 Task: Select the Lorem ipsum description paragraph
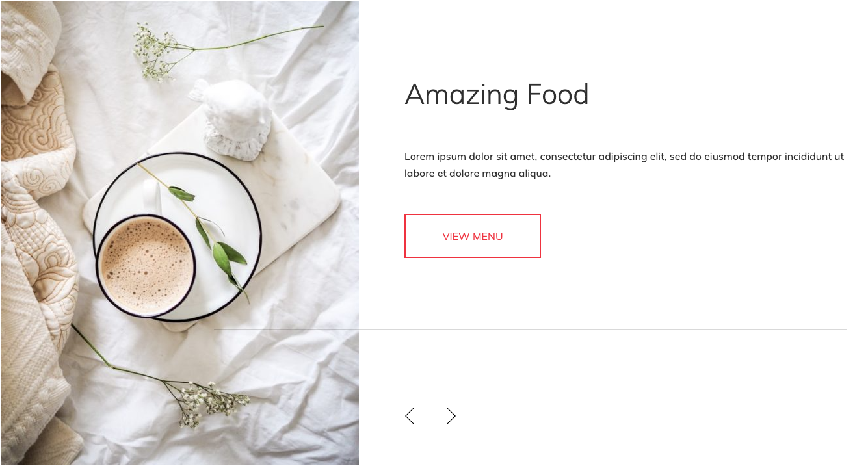point(624,164)
